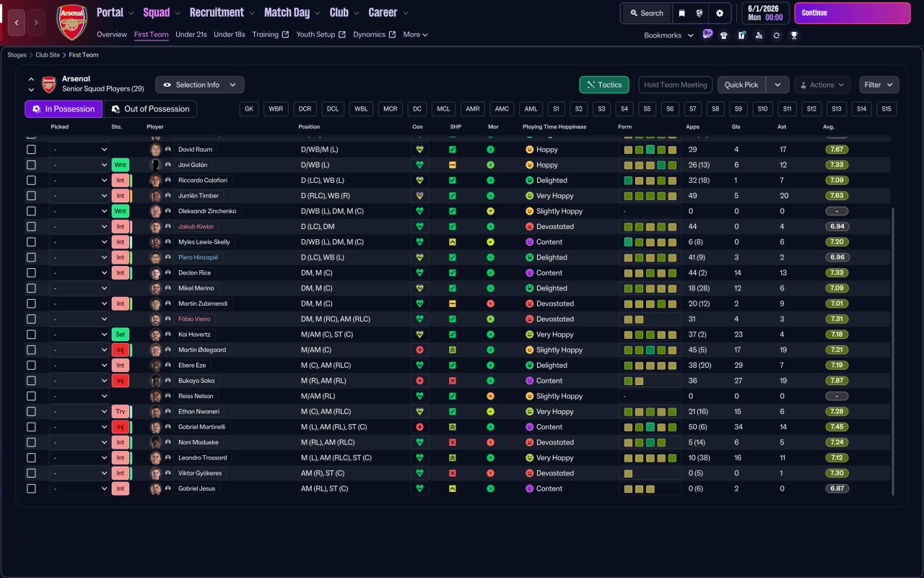Click the Arsenal club crest in the header

(x=71, y=22)
